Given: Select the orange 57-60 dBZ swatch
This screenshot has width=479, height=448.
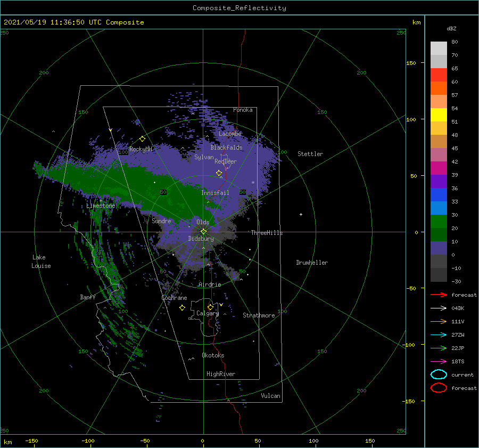Looking at the screenshot, I should [439, 88].
